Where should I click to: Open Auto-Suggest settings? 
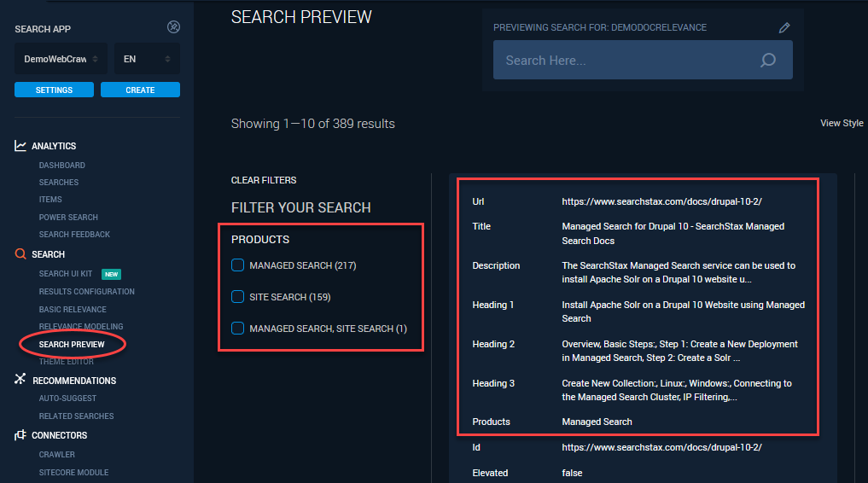pyautogui.click(x=67, y=398)
